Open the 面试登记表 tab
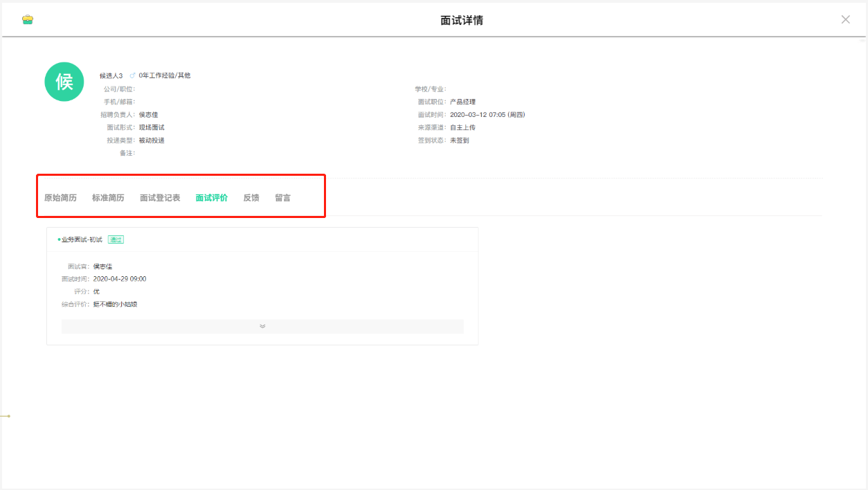This screenshot has width=868, height=490. pyautogui.click(x=160, y=198)
